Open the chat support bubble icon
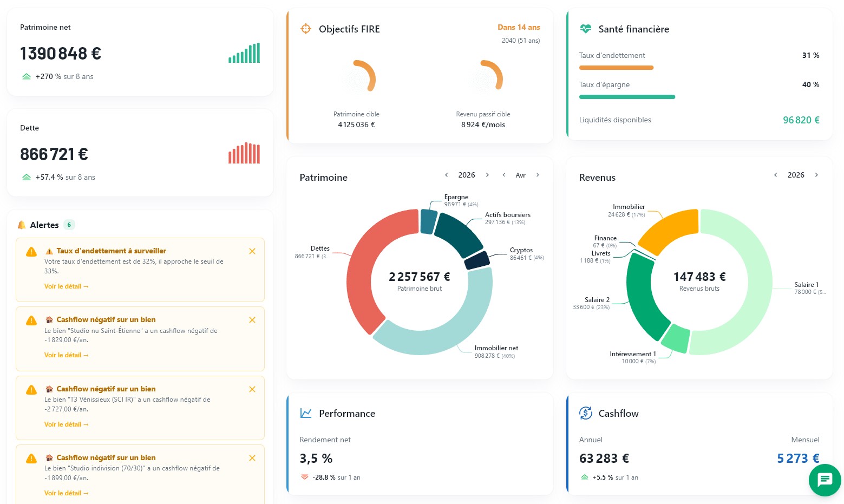This screenshot has height=504, width=844. [825, 480]
